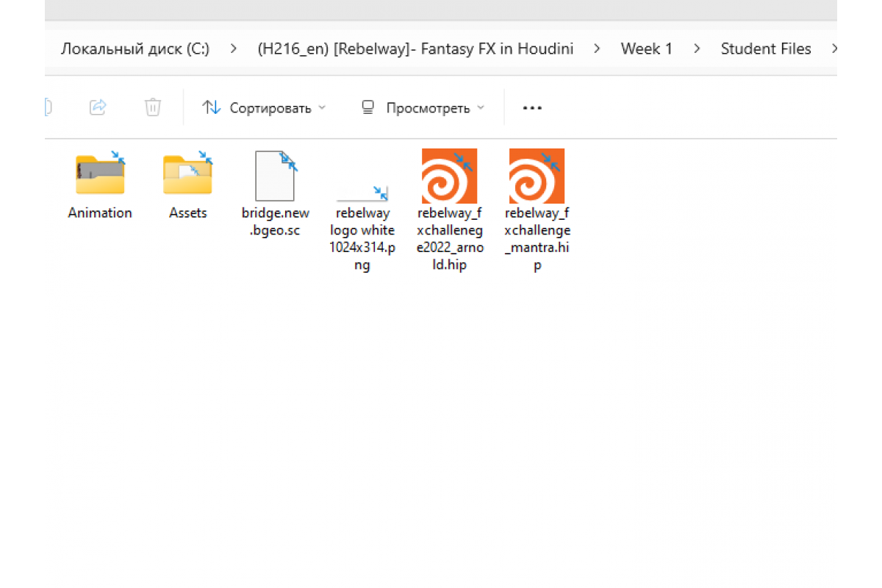Screen dimensions: 882x588
Task: Open the Сортировать sort dropdown
Action: pos(264,108)
